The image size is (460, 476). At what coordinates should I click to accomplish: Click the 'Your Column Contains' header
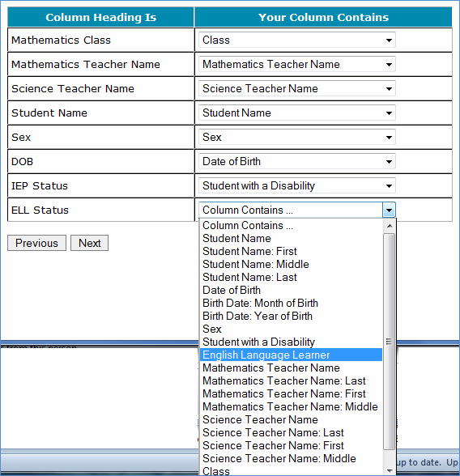pos(323,17)
